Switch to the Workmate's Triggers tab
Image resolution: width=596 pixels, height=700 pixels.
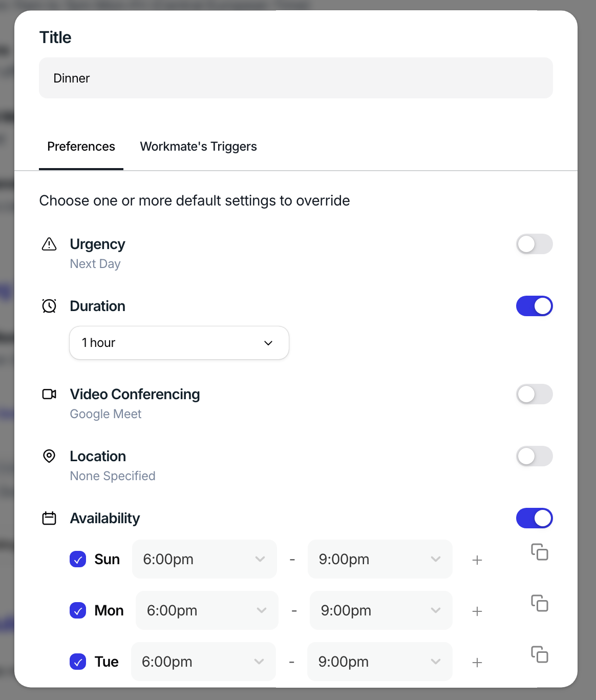pos(199,147)
